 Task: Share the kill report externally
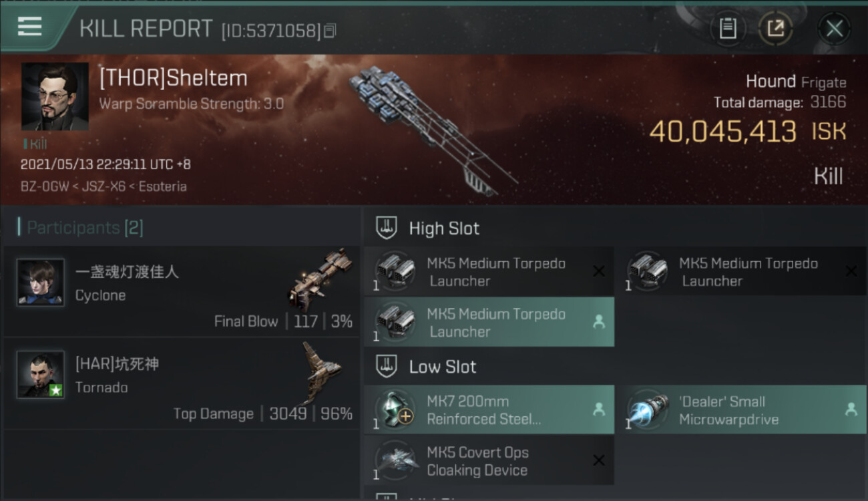coord(775,29)
